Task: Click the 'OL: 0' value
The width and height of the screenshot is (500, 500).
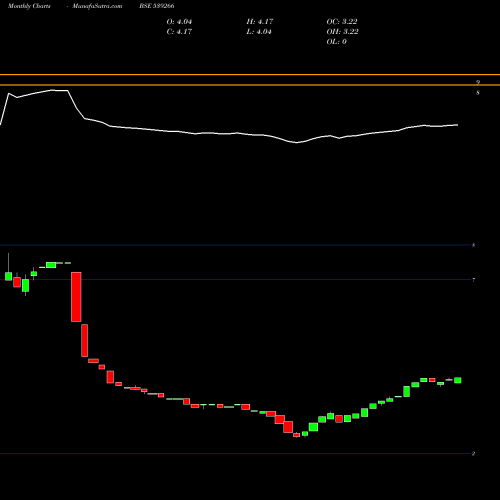Action: (337, 42)
